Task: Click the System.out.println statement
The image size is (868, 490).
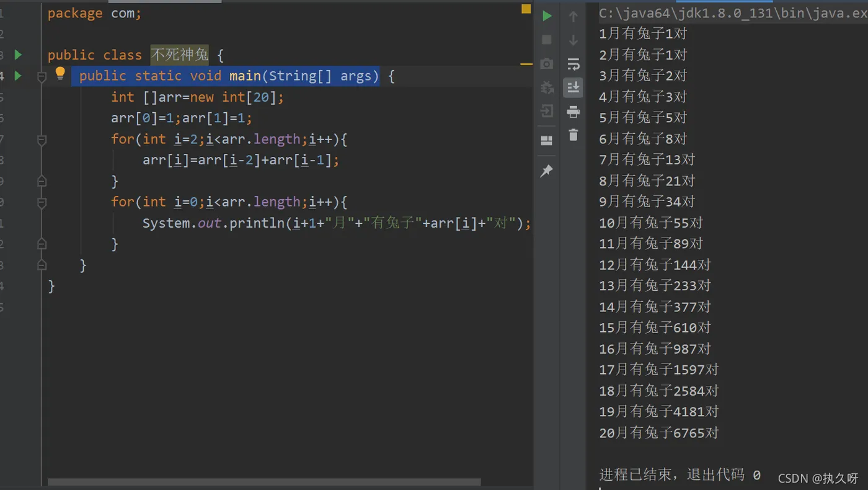Action: tap(337, 223)
